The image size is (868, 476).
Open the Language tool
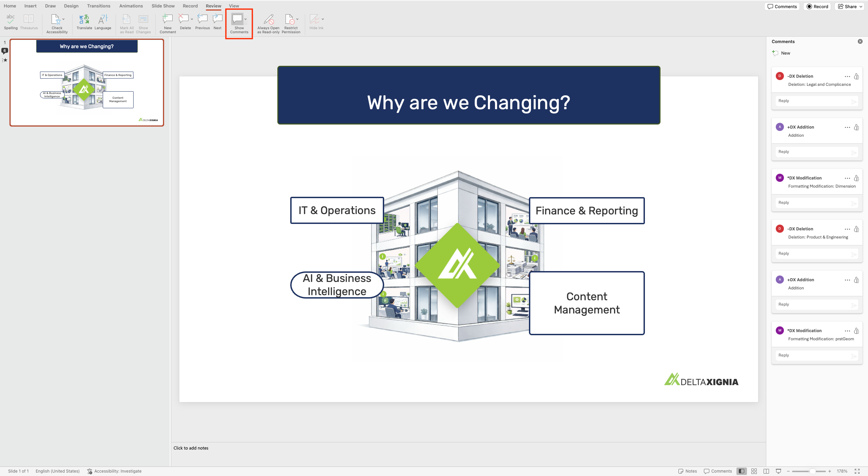pyautogui.click(x=103, y=22)
